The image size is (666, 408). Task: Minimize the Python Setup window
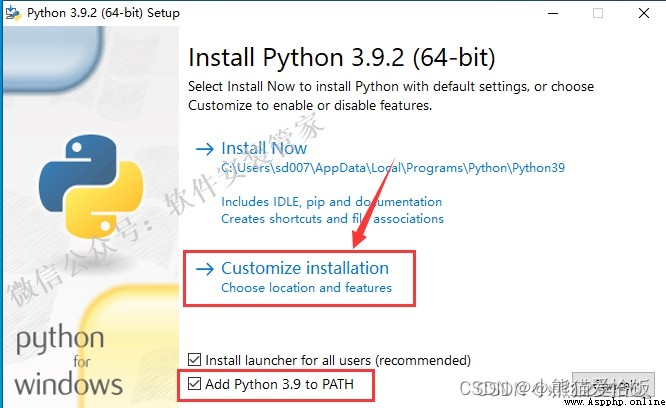553,13
